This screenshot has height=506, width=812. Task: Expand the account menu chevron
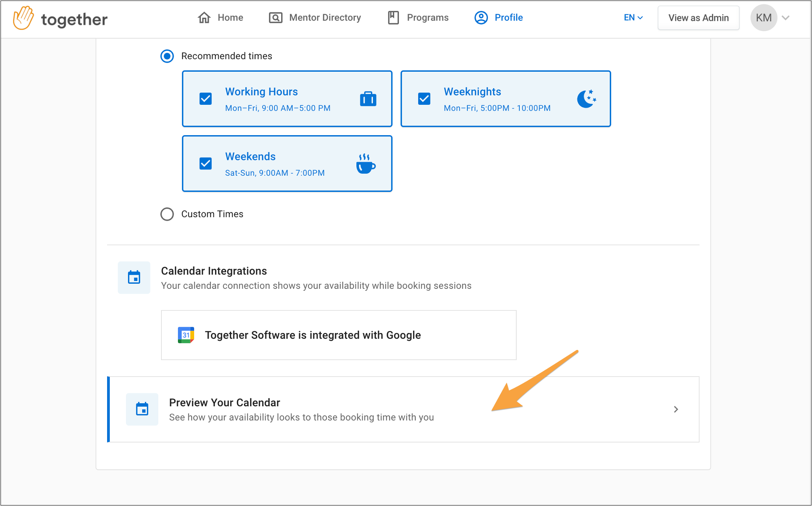point(786,18)
